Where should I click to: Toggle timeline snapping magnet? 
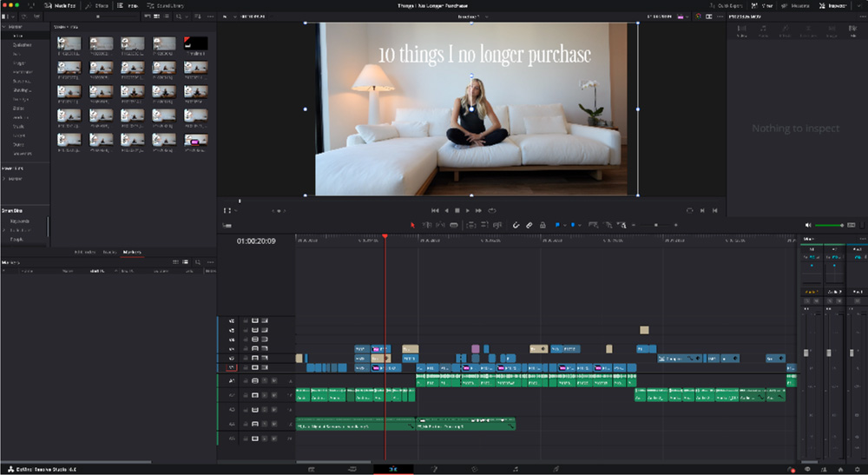[516, 225]
